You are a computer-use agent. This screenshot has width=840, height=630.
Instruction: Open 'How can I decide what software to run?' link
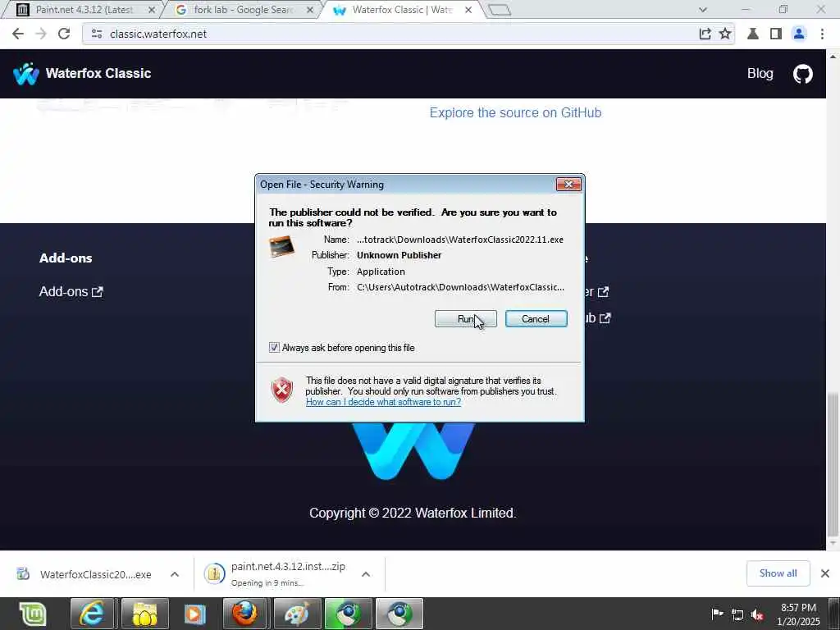tap(383, 402)
